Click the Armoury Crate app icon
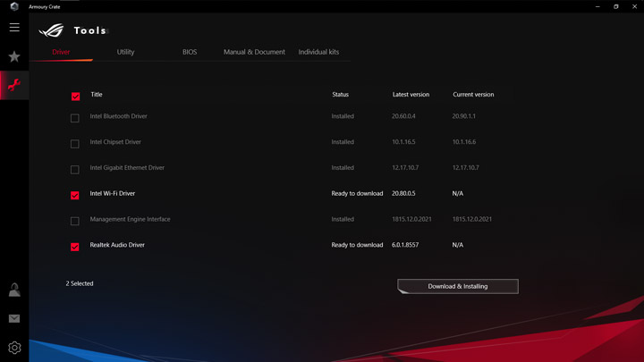This screenshot has width=644, height=362. (14, 6)
